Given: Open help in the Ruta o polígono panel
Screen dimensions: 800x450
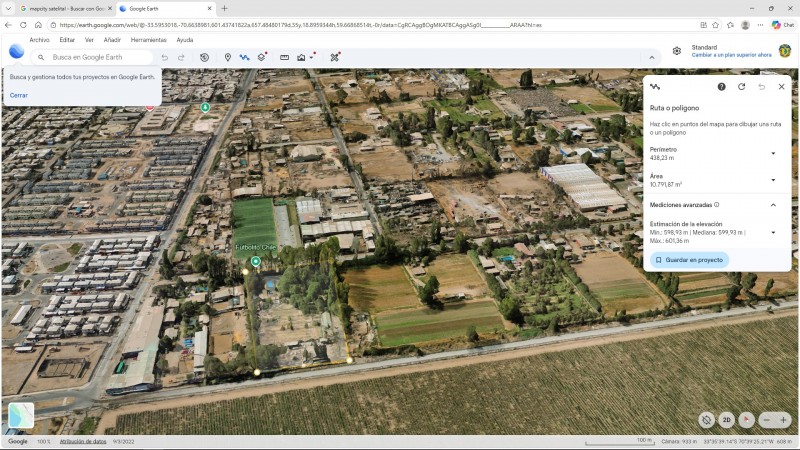Looking at the screenshot, I should point(721,87).
